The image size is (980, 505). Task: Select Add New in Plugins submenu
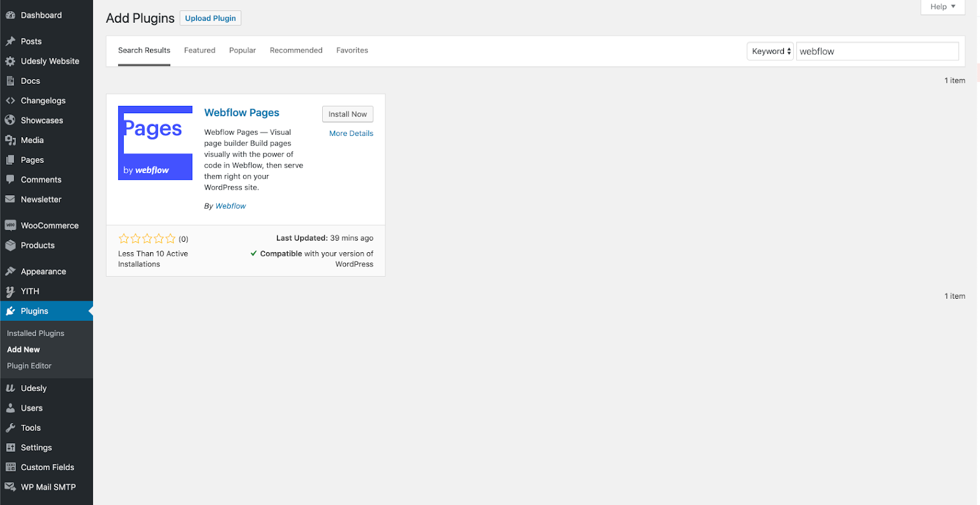tap(23, 350)
